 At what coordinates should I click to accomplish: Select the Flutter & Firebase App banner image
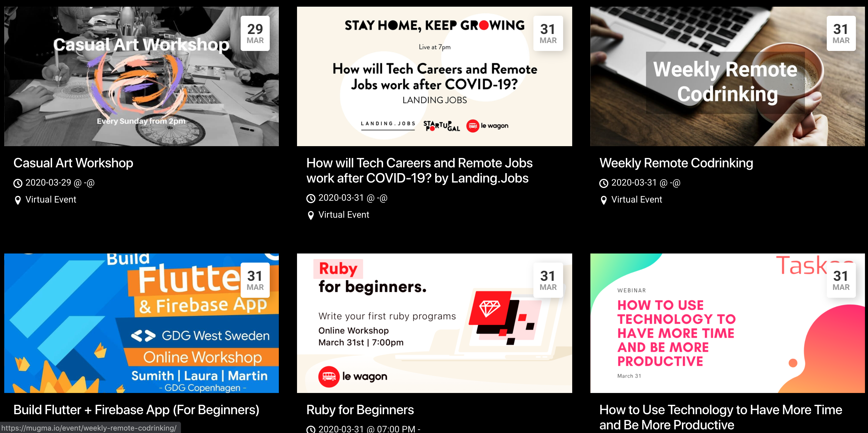(x=142, y=323)
